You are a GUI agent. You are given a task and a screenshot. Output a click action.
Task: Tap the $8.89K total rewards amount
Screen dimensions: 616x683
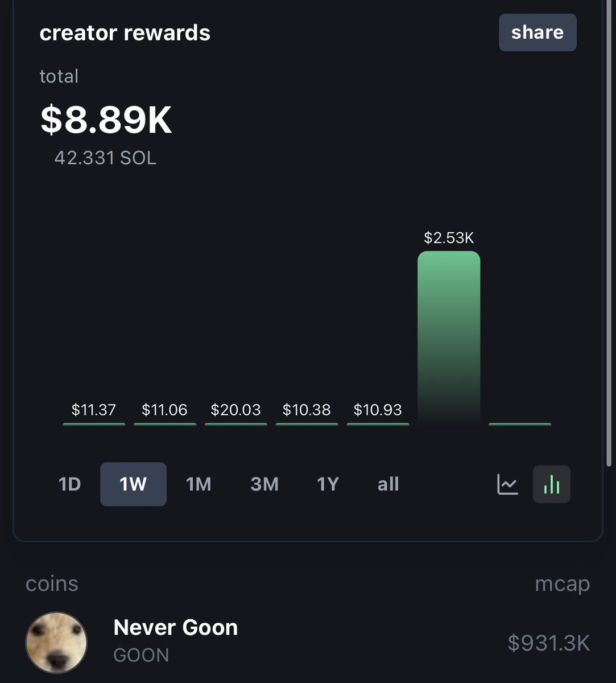pos(106,120)
